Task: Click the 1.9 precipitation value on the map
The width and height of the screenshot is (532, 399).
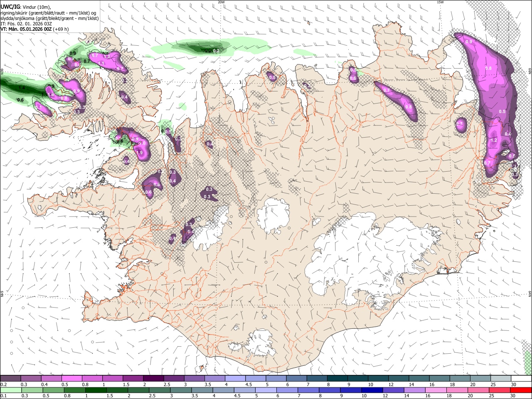Action: click(139, 153)
